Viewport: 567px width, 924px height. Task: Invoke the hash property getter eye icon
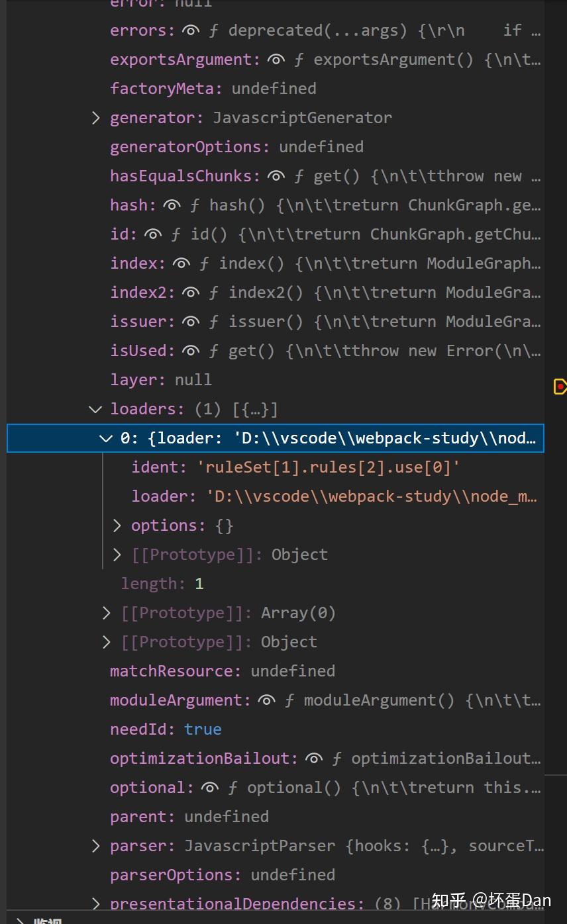(x=172, y=205)
